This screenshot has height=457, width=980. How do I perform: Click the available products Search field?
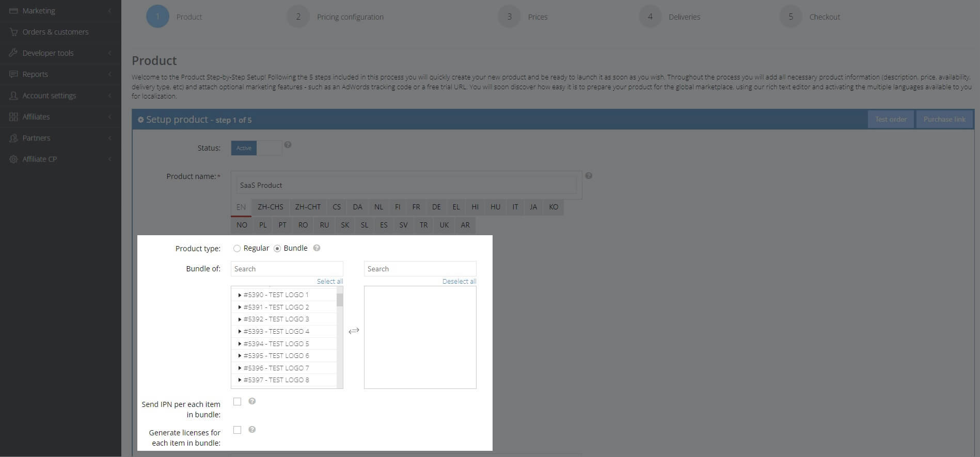[287, 269]
